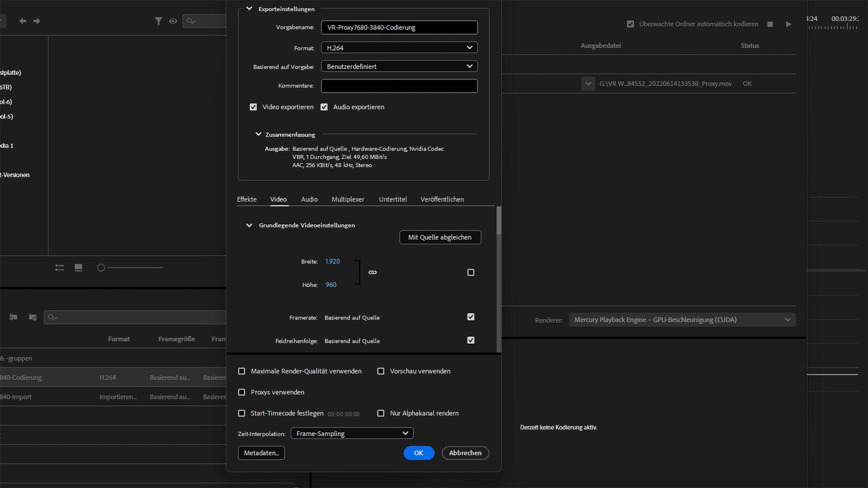Click the filter icon in the Preset Browser

tap(158, 21)
